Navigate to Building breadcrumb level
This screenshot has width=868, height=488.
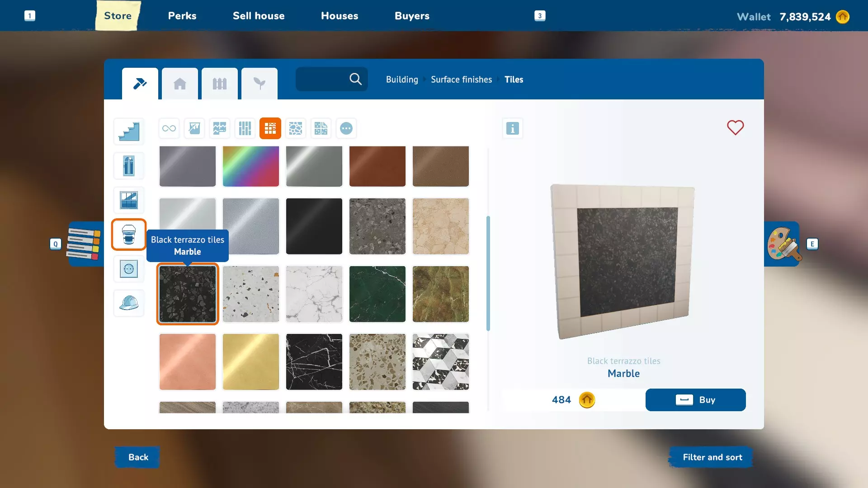pos(402,80)
